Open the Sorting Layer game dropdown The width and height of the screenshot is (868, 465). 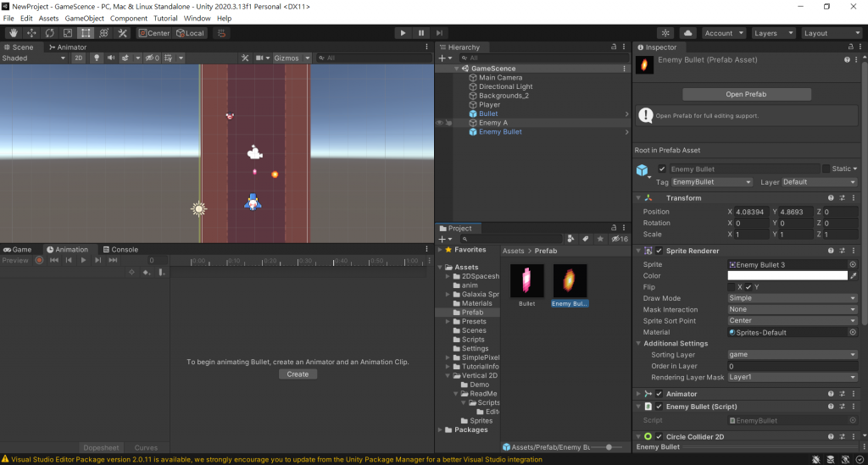793,354
